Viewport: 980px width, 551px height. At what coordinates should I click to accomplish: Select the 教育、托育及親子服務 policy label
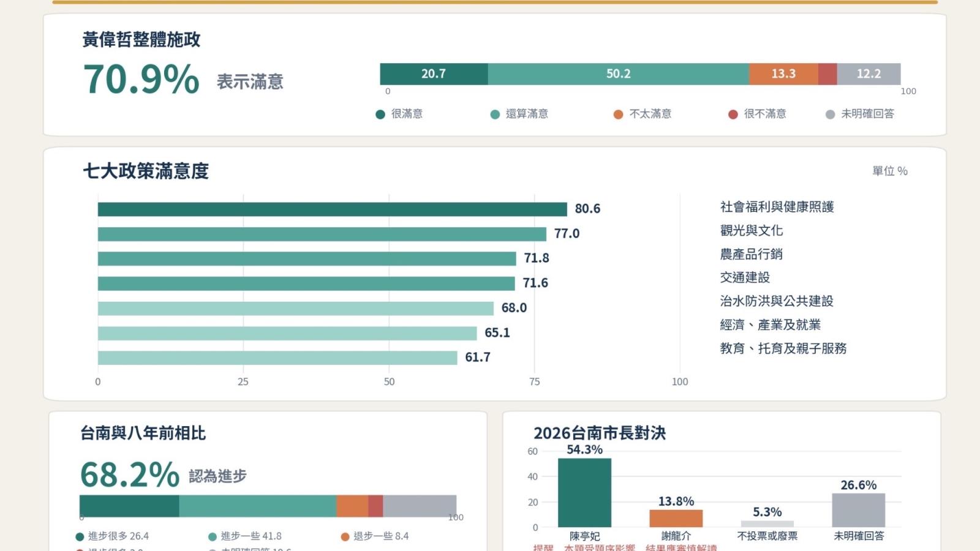(783, 348)
